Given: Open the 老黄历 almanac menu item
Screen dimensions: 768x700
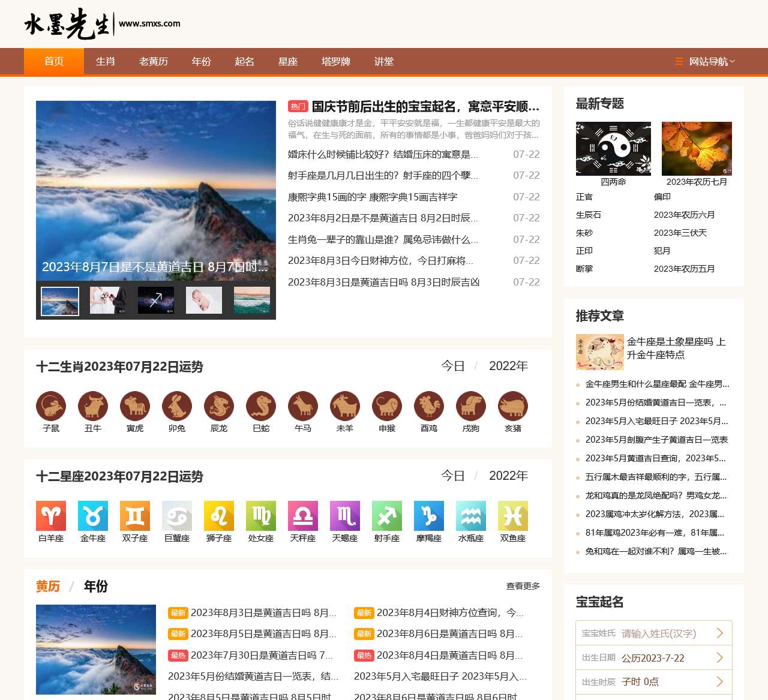Looking at the screenshot, I should point(154,61).
